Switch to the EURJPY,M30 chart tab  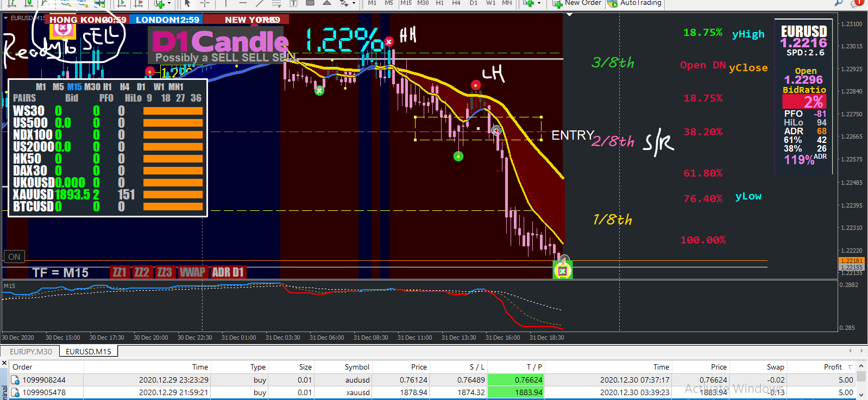31,352
